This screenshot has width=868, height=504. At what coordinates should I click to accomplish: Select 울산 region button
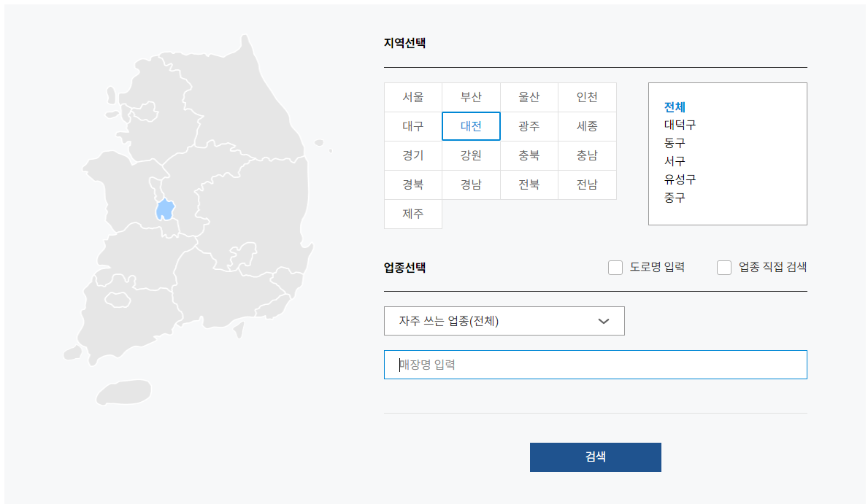point(529,97)
